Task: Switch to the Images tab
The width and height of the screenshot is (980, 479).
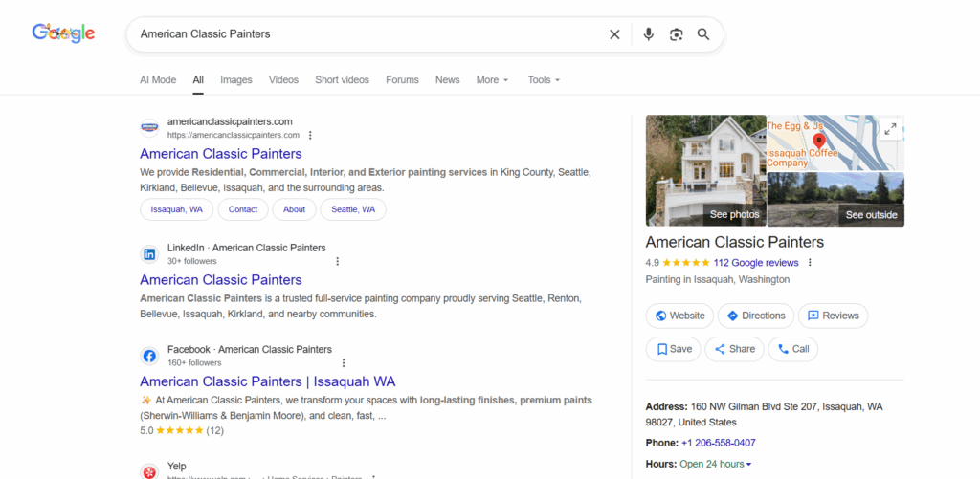Action: pyautogui.click(x=235, y=80)
